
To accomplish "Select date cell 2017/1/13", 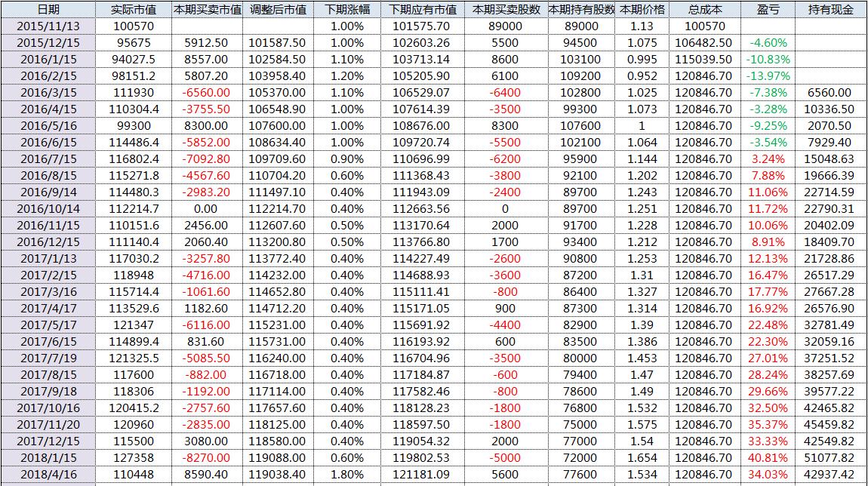I will [x=48, y=259].
